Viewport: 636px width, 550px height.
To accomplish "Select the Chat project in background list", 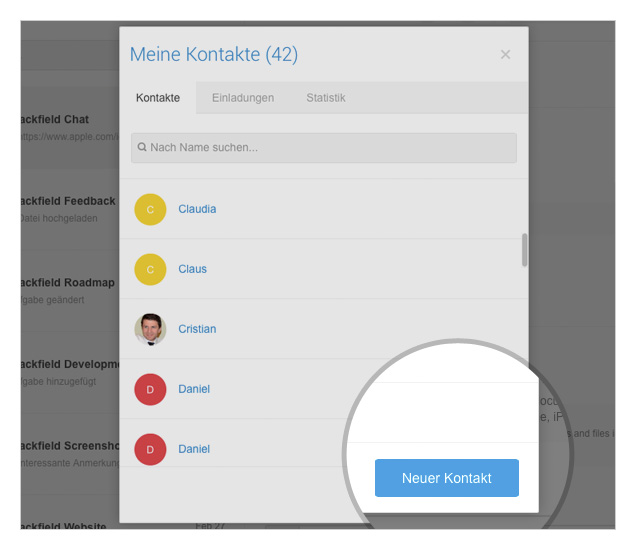I will click(x=55, y=119).
